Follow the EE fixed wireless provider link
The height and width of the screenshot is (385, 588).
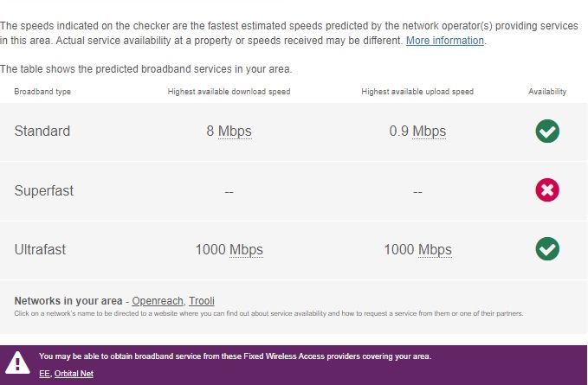(45, 374)
